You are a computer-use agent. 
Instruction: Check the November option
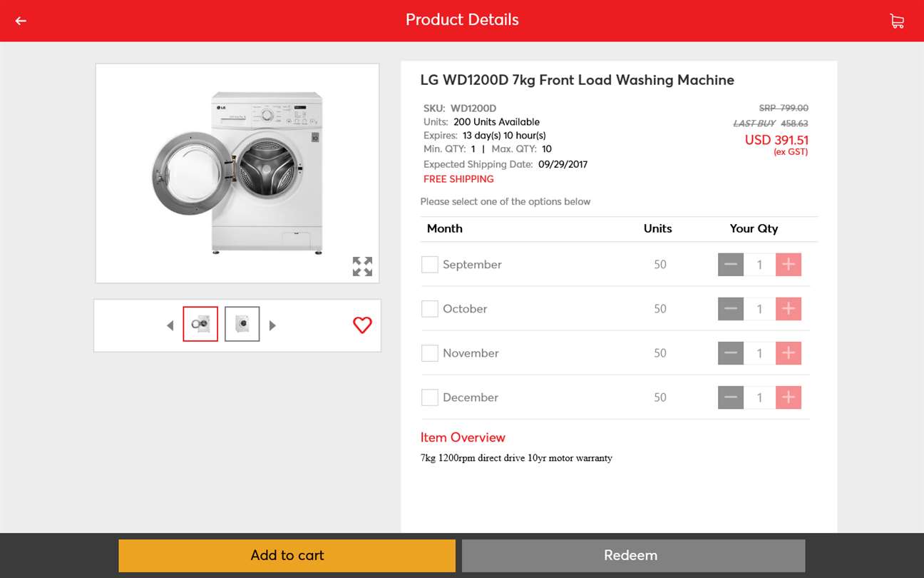click(429, 353)
